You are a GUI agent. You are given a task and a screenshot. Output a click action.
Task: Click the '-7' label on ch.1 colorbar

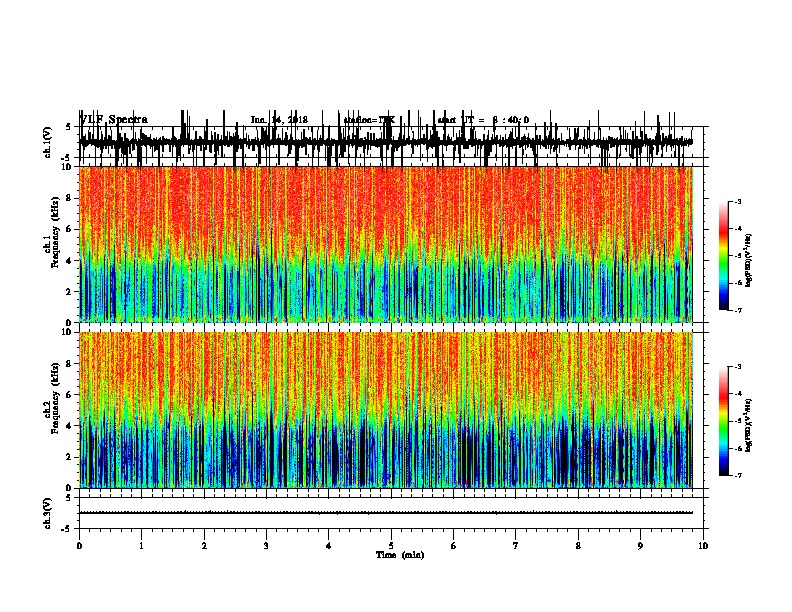(x=738, y=310)
